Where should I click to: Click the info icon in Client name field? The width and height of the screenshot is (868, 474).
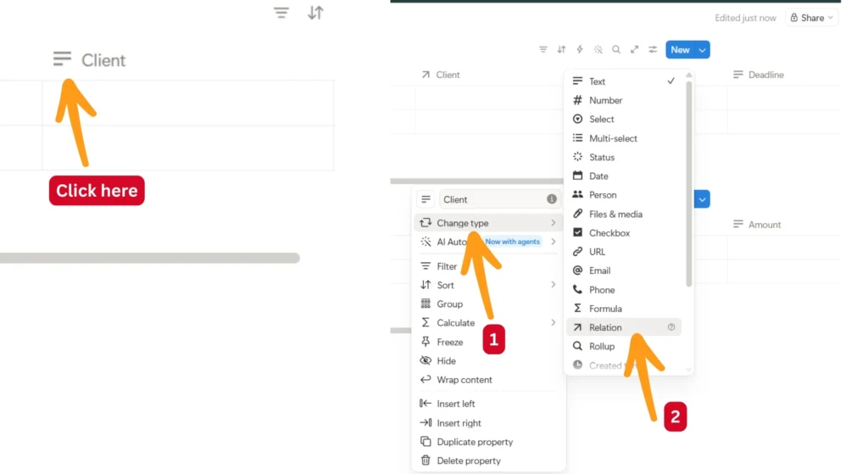click(551, 198)
